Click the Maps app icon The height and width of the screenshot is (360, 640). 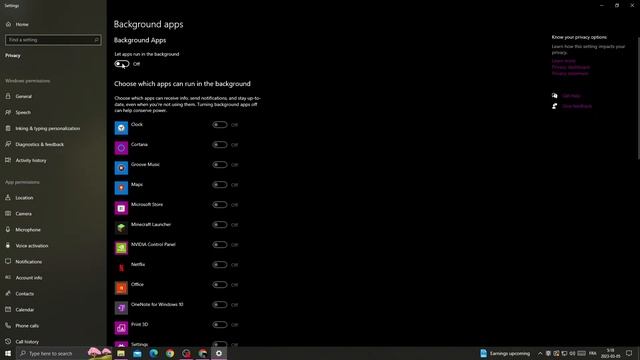(x=121, y=188)
